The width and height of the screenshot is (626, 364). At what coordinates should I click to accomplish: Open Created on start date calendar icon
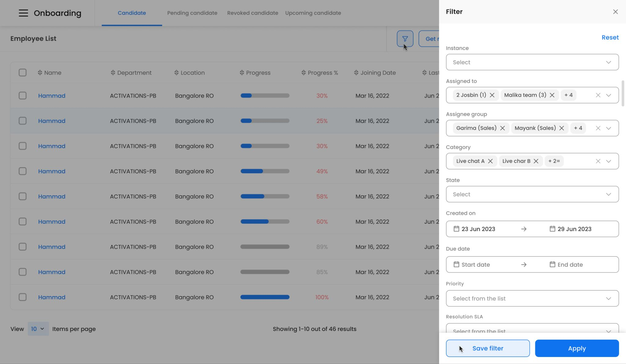(456, 229)
